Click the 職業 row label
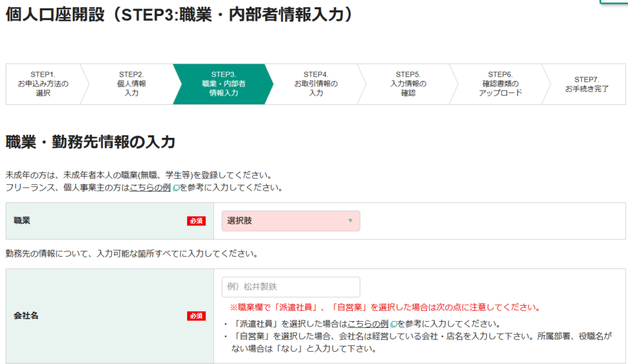The width and height of the screenshot is (628, 364). [x=22, y=221]
